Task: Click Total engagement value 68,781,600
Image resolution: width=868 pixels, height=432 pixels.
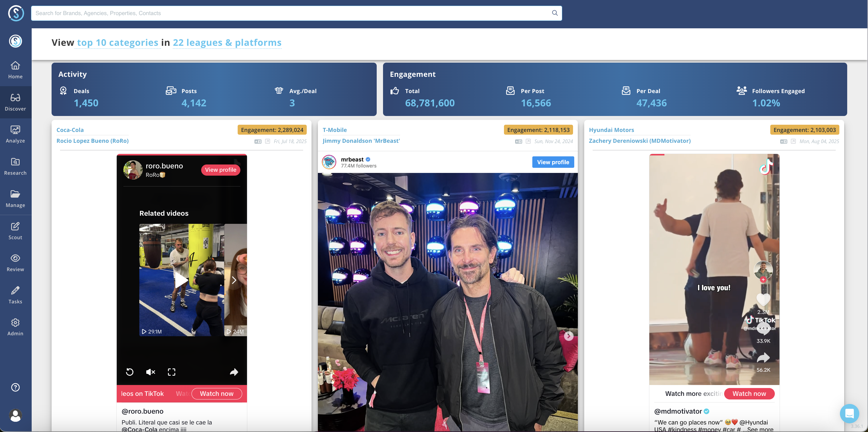Action: point(429,103)
